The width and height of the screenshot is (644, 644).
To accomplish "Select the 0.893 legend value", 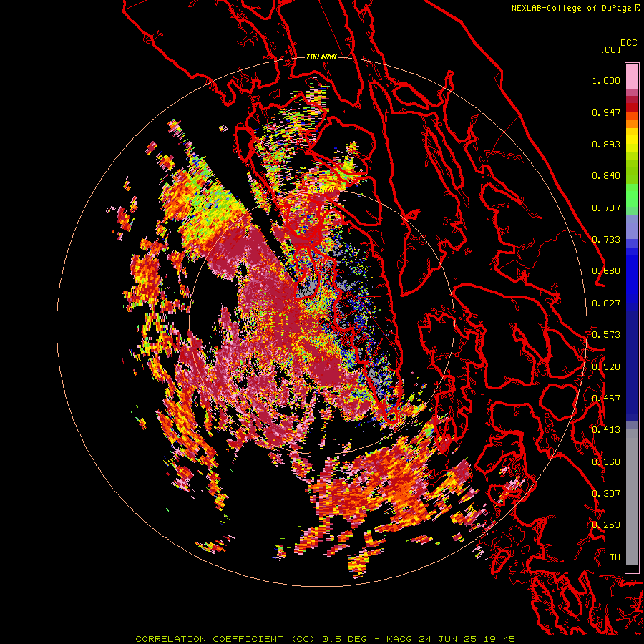I will click(606, 144).
